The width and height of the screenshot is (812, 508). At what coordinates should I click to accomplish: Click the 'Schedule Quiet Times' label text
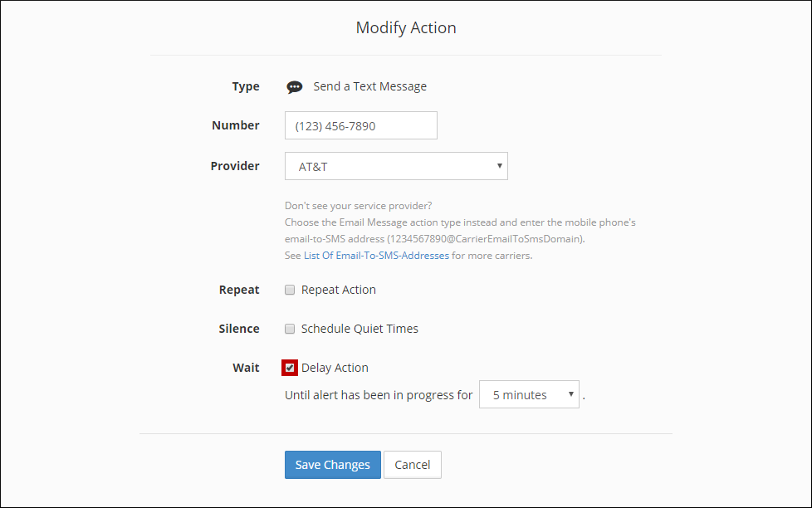coord(360,329)
